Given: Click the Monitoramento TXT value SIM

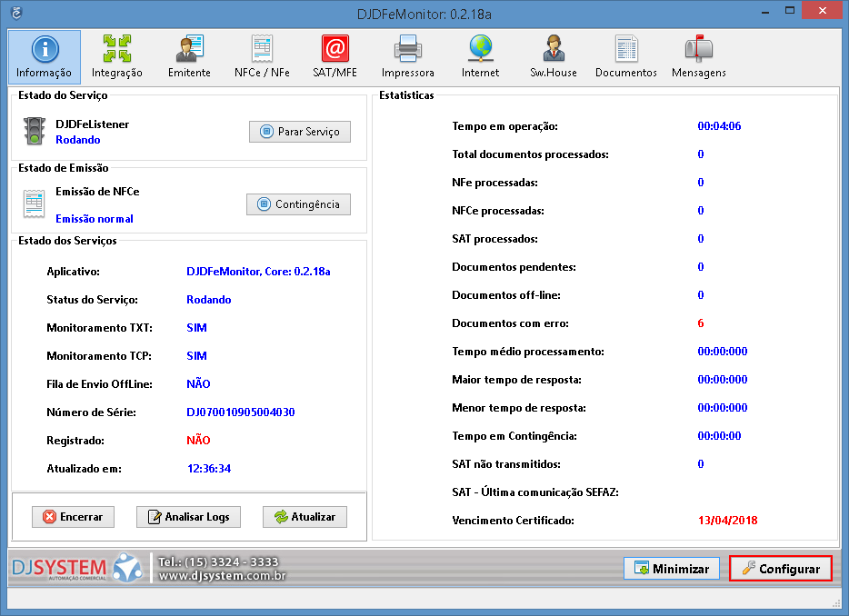Looking at the screenshot, I should [x=196, y=327].
